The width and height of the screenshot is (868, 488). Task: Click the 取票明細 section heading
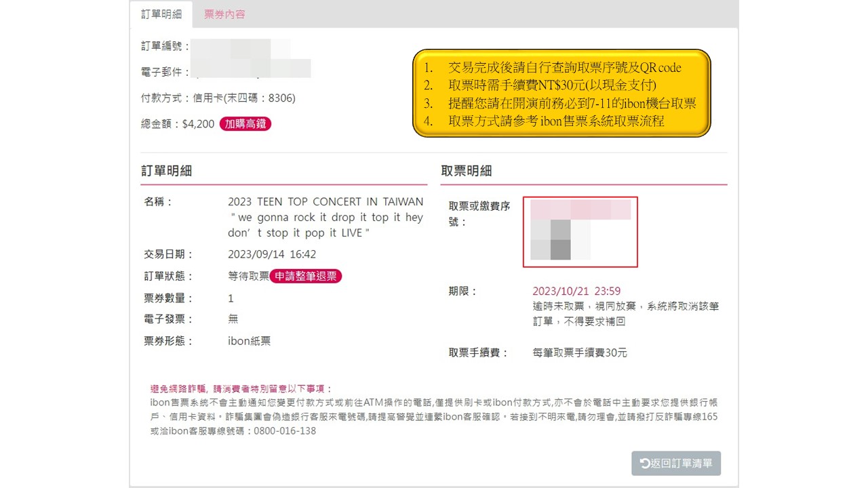[x=467, y=171]
